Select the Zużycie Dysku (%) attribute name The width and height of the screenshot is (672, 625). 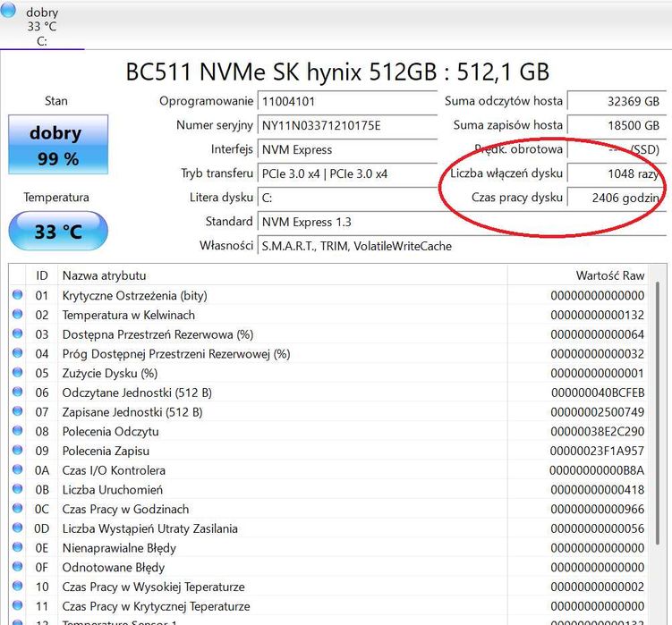pos(110,374)
